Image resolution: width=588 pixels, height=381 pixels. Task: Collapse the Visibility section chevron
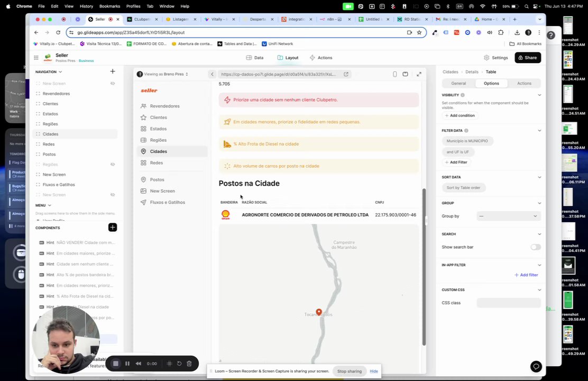(x=539, y=95)
